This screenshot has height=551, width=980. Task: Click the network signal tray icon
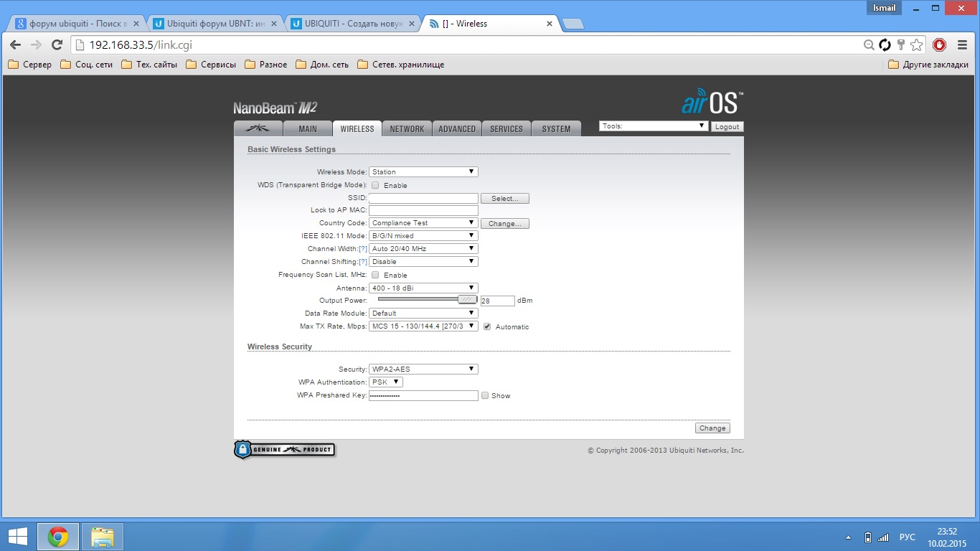point(883,537)
